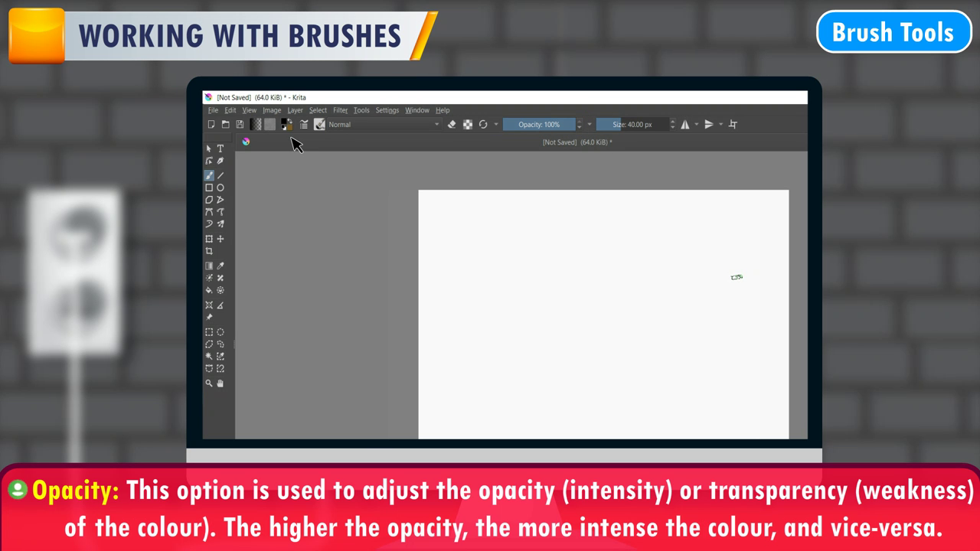The width and height of the screenshot is (980, 551).
Task: Expand vertical mirror options arrow
Action: (720, 125)
